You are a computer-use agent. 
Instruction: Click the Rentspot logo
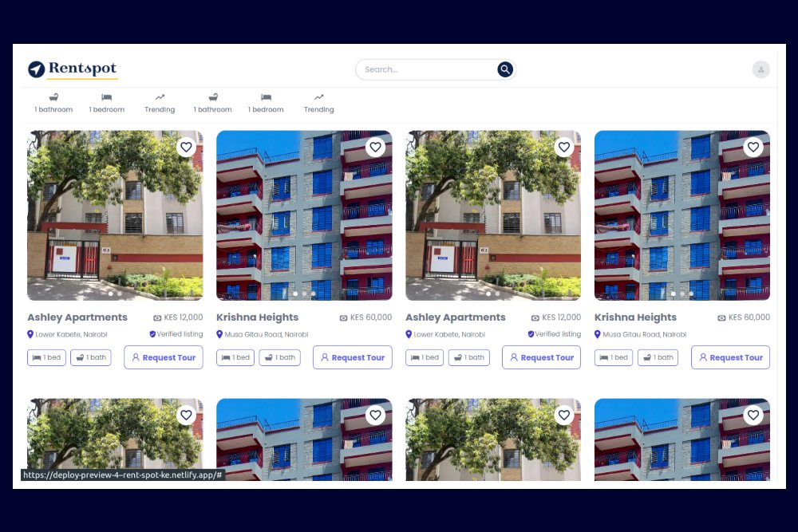pos(73,69)
